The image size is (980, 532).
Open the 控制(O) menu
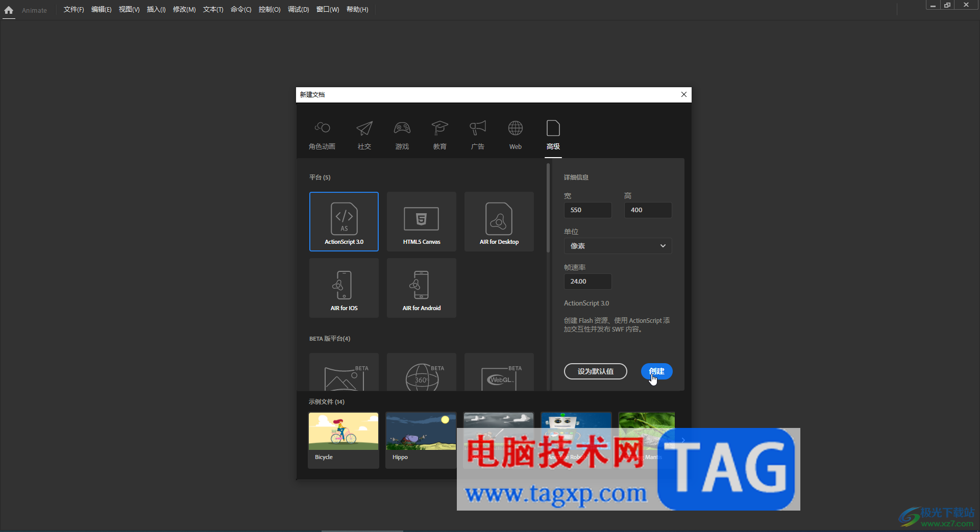click(x=269, y=10)
